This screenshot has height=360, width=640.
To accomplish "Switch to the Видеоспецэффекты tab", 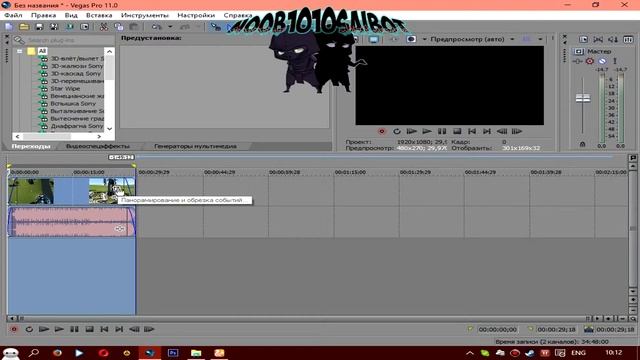I will (x=98, y=146).
